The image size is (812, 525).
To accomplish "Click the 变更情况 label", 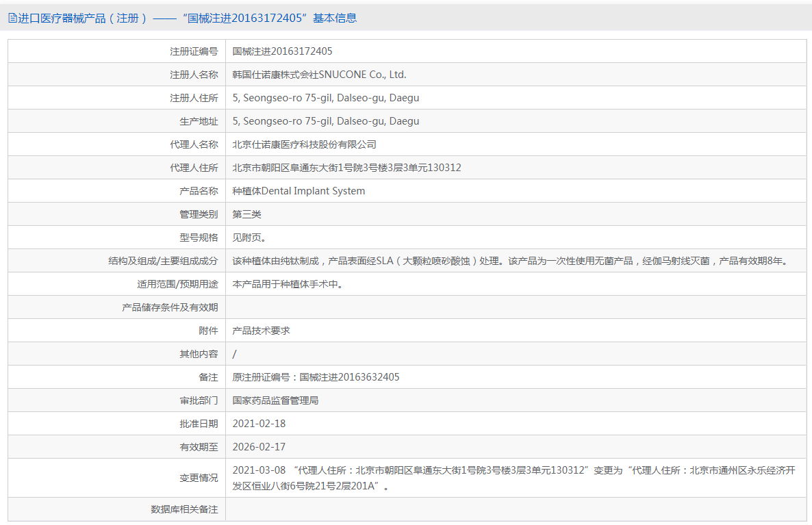I will click(x=199, y=478).
